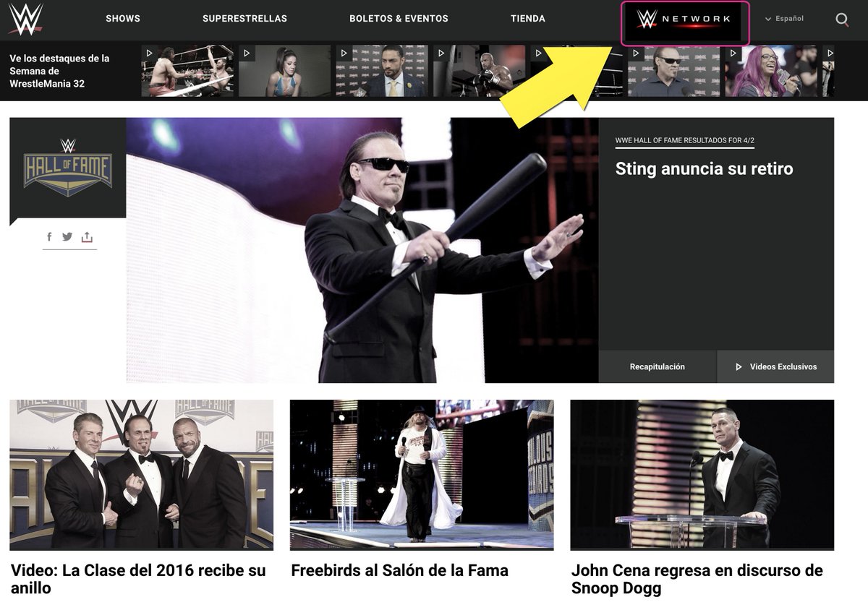This screenshot has height=610, width=868.
Task: Open 'Video: La Clase del 2016 recibe su anillo'
Action: (138, 579)
